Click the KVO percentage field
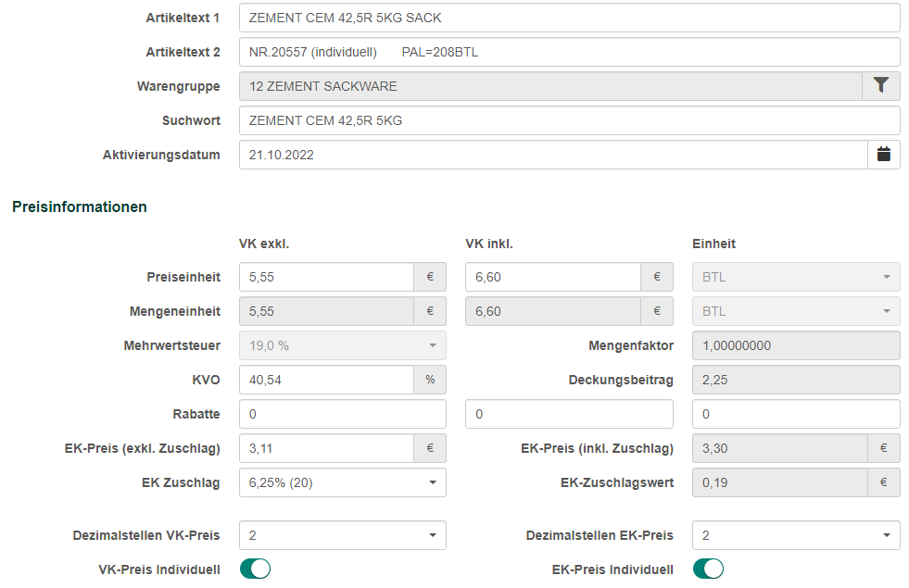The image size is (909, 588). (326, 380)
